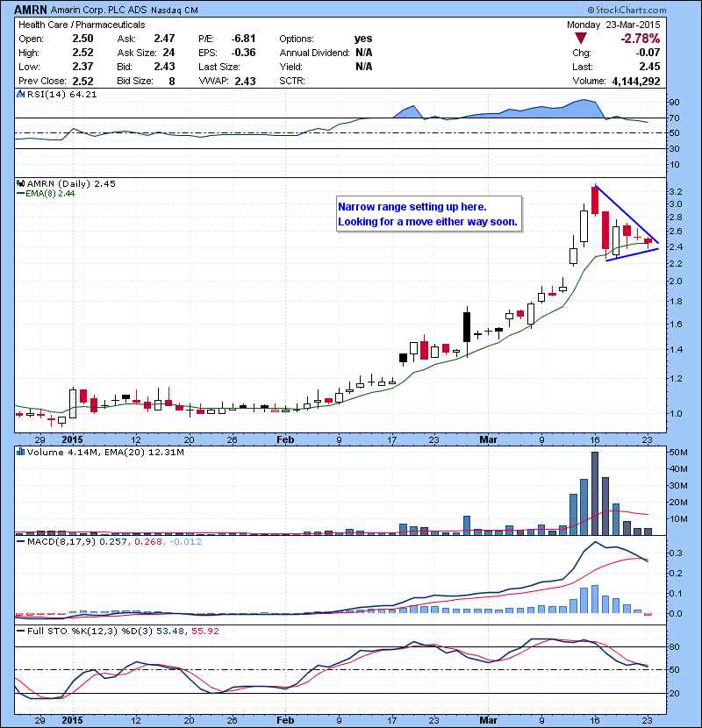Click the Nasdaq CM exchange label
The image size is (702, 728).
tap(173, 11)
